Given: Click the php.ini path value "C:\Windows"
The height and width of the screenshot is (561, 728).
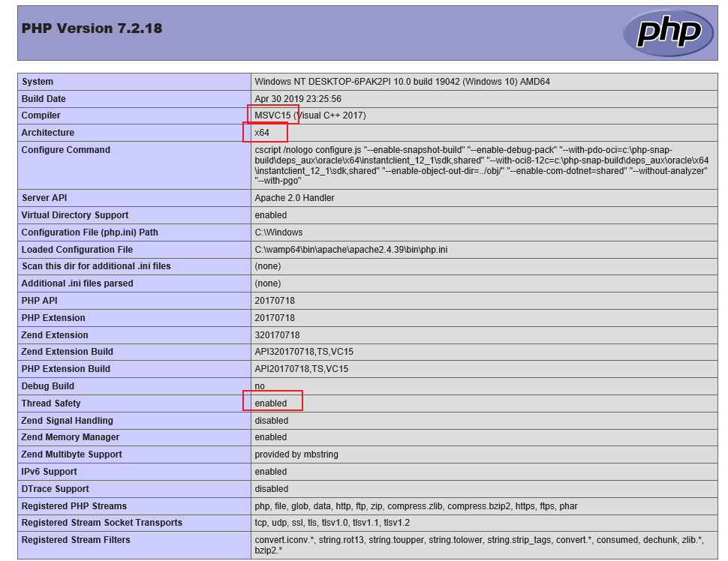Looking at the screenshot, I should 278,232.
